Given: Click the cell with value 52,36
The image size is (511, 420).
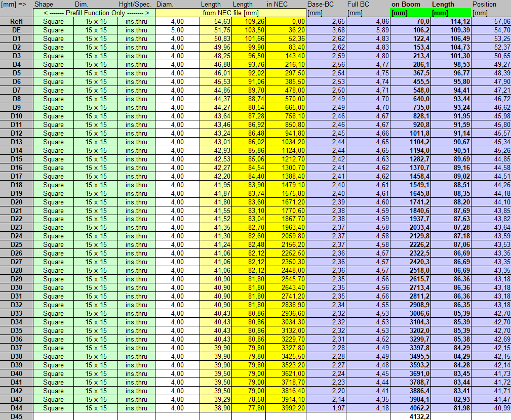Looking at the screenshot, I should 286,39.
